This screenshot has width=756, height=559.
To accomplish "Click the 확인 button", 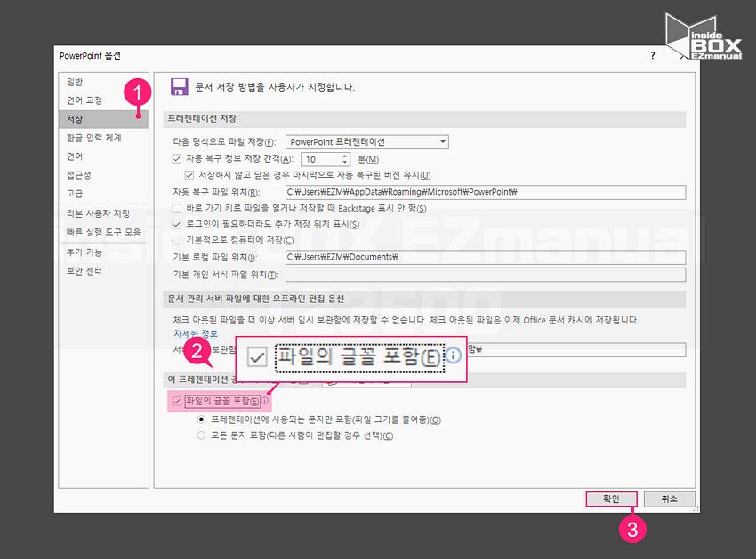I will click(611, 499).
